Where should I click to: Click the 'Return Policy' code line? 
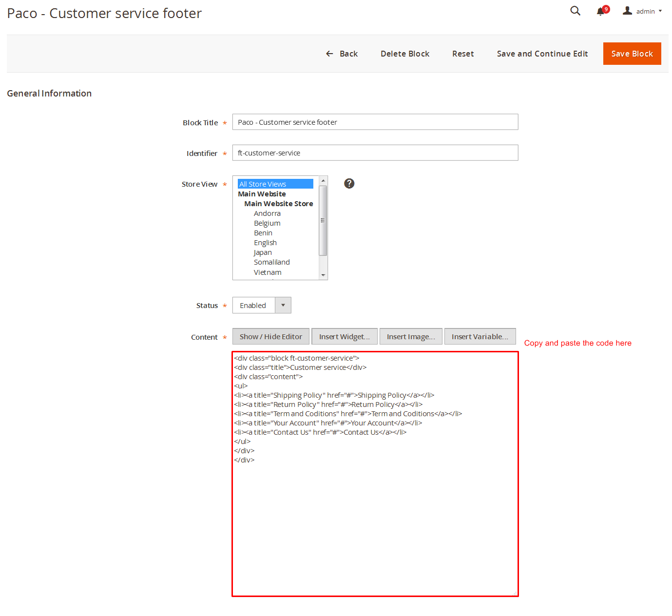point(328,404)
